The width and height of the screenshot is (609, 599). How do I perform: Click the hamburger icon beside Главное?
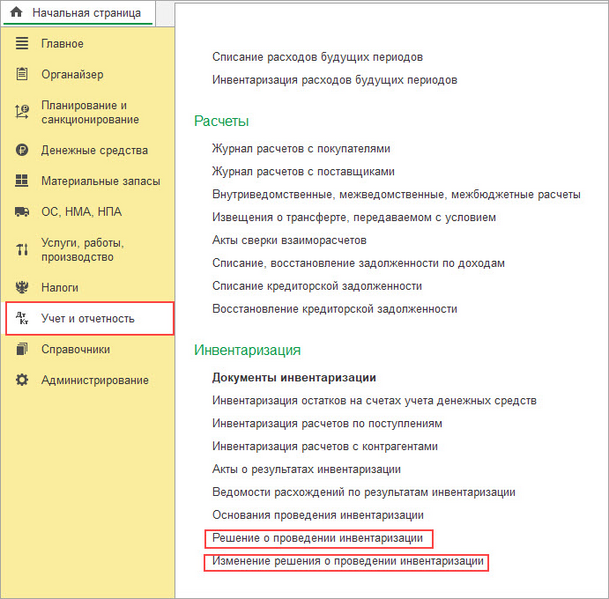point(22,44)
